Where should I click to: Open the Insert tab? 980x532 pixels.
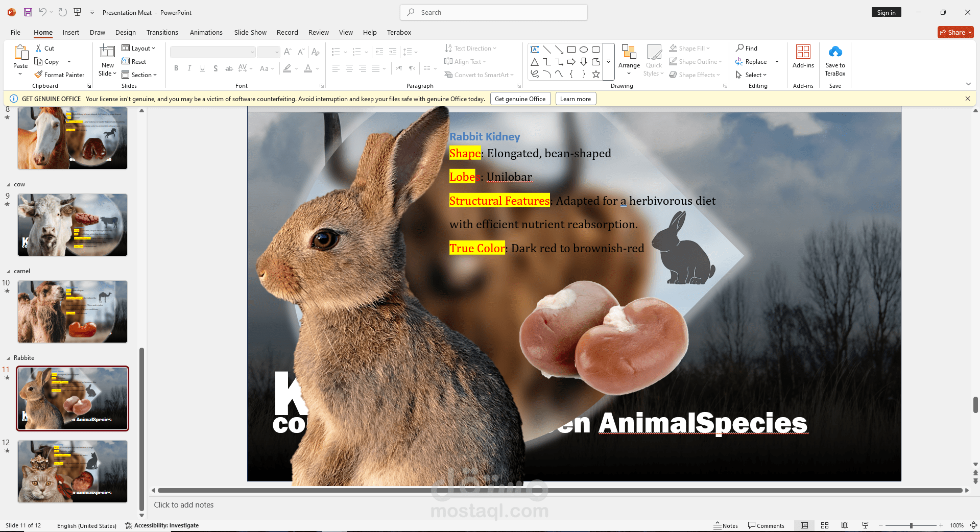coord(71,32)
